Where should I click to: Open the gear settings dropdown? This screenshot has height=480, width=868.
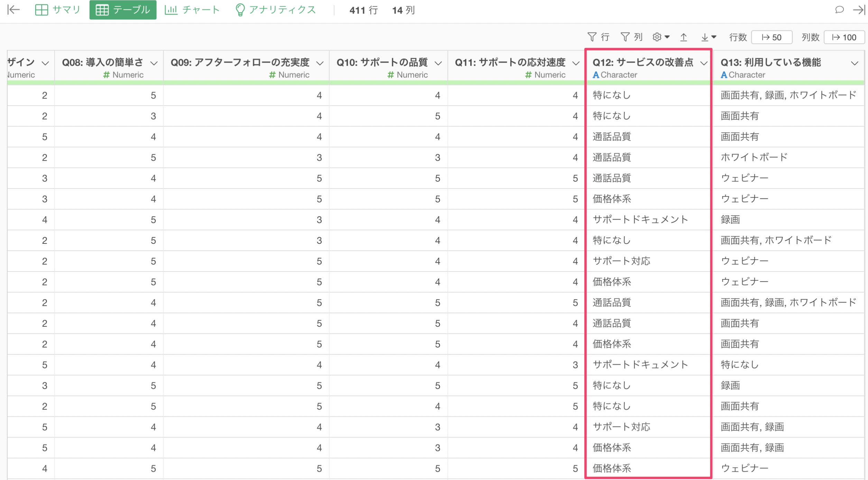661,37
